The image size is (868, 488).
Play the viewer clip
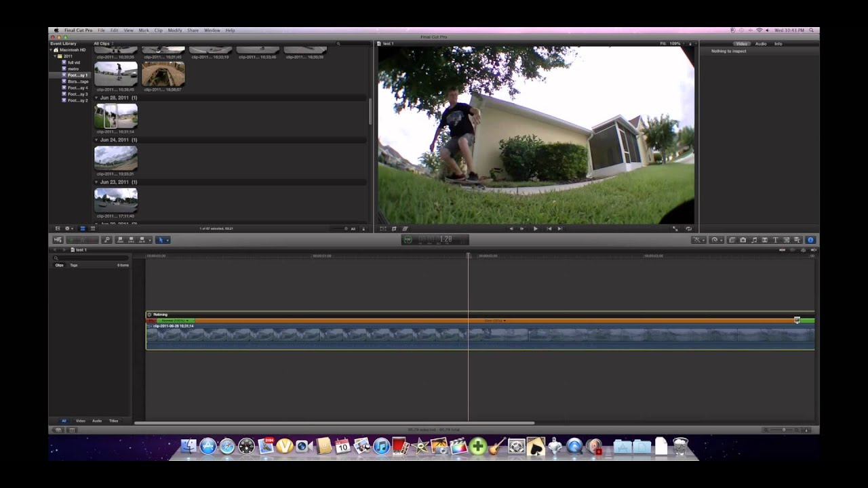pyautogui.click(x=536, y=228)
